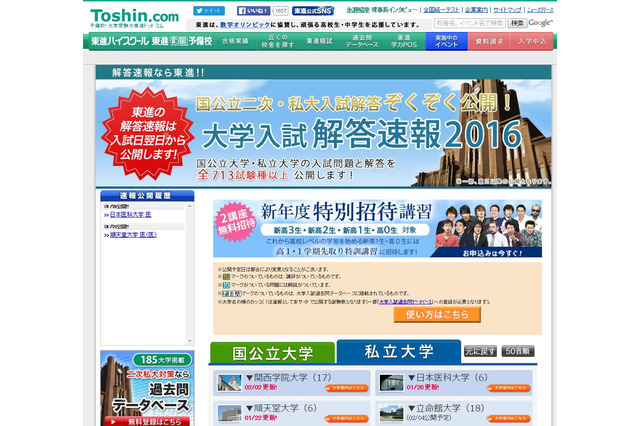640x426 pixels.
Task: Click the 速報公開履歴 panel header
Action: pos(147,196)
